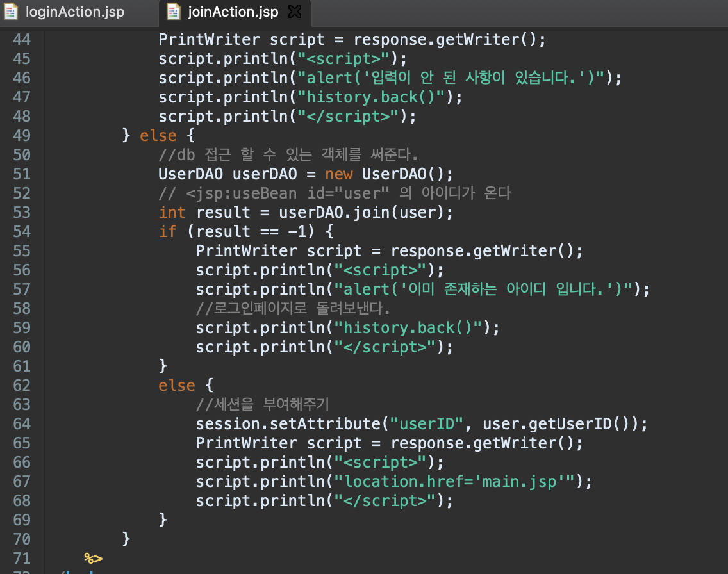Image resolution: width=728 pixels, height=574 pixels.
Task: Click the comment '//로그인페이지로 돌려보낸다.'
Action: (292, 309)
